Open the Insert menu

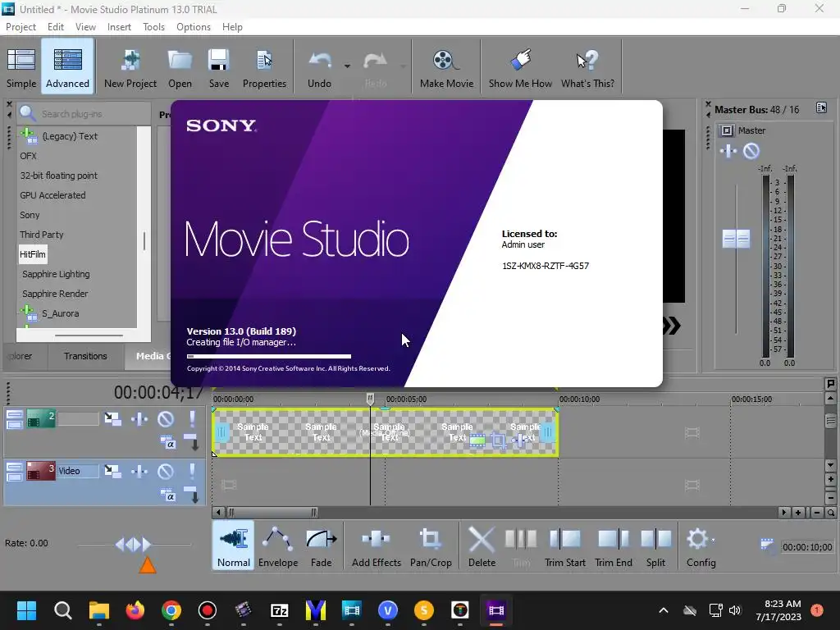tap(119, 27)
